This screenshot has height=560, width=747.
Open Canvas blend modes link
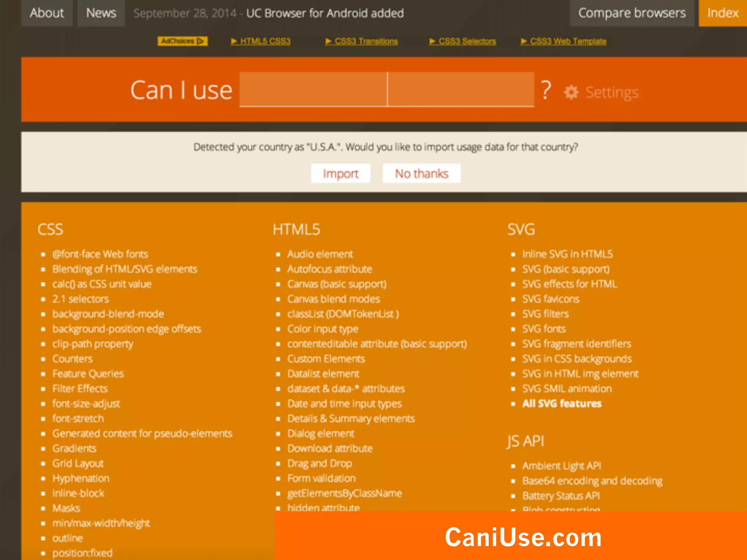pos(333,299)
